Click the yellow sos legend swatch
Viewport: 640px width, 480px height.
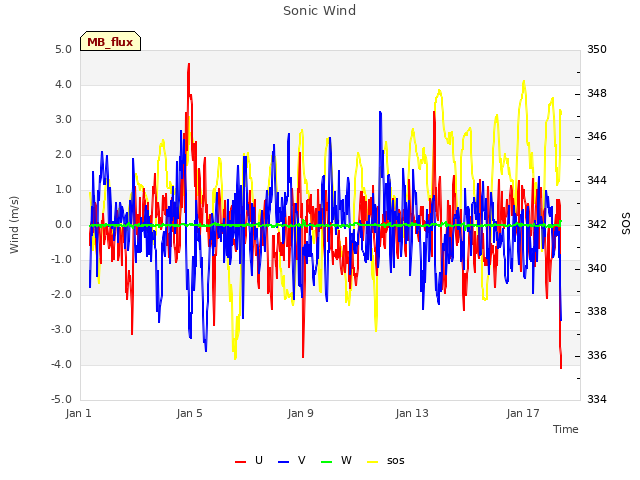click(373, 462)
